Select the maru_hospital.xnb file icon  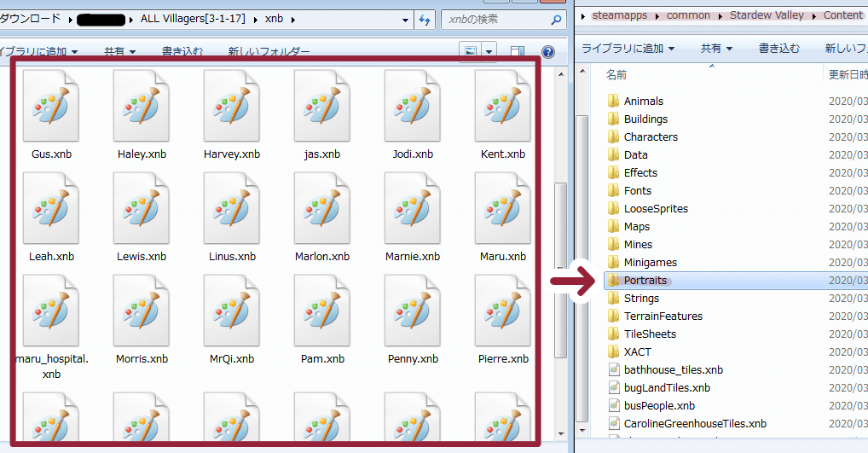(51, 311)
